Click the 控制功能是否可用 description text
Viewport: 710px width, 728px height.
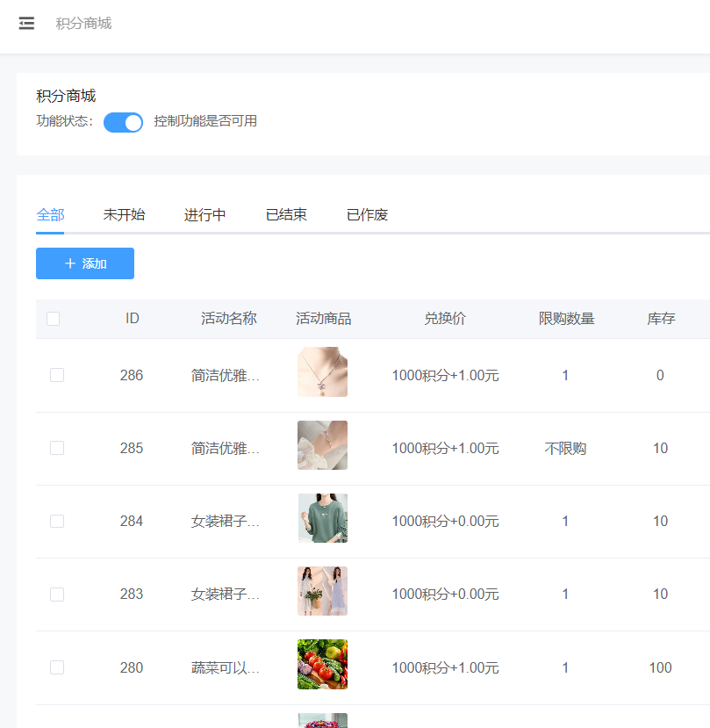point(205,121)
